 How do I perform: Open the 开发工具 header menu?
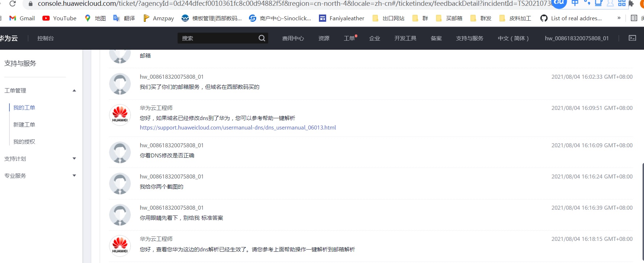pyautogui.click(x=405, y=38)
